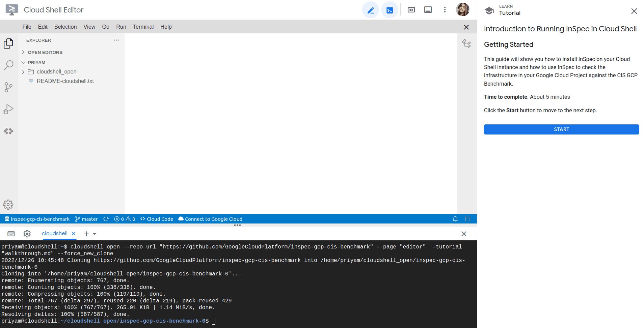Click the source tree icon in right gutter
The image size is (644, 328).
pyautogui.click(x=466, y=43)
